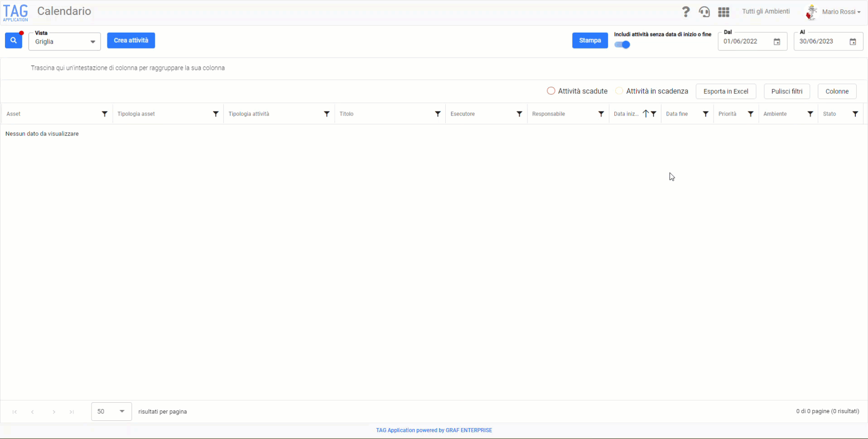Select the Attività scadute radio button
This screenshot has height=439, width=868.
551,91
